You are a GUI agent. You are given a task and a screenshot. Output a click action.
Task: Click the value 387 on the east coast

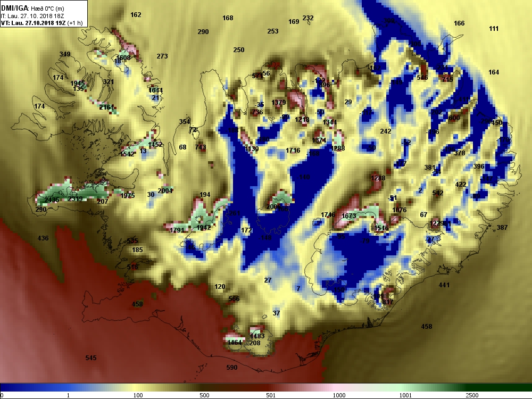tap(502, 227)
